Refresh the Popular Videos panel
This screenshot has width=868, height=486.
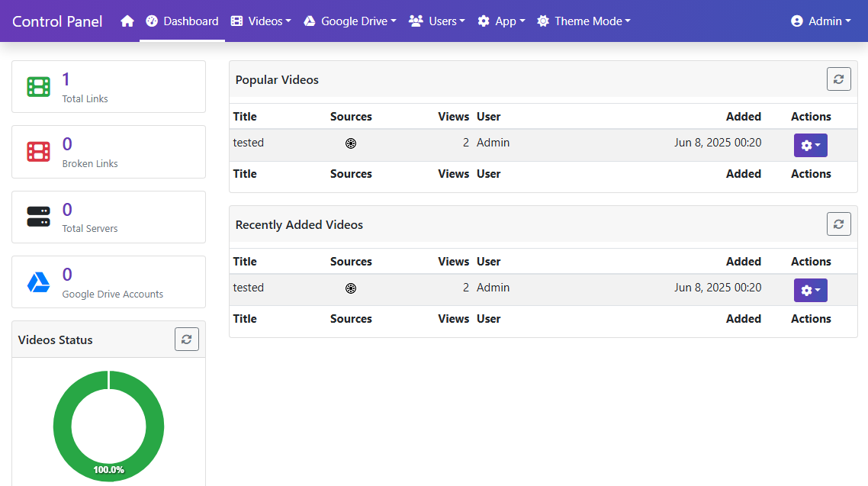tap(838, 79)
